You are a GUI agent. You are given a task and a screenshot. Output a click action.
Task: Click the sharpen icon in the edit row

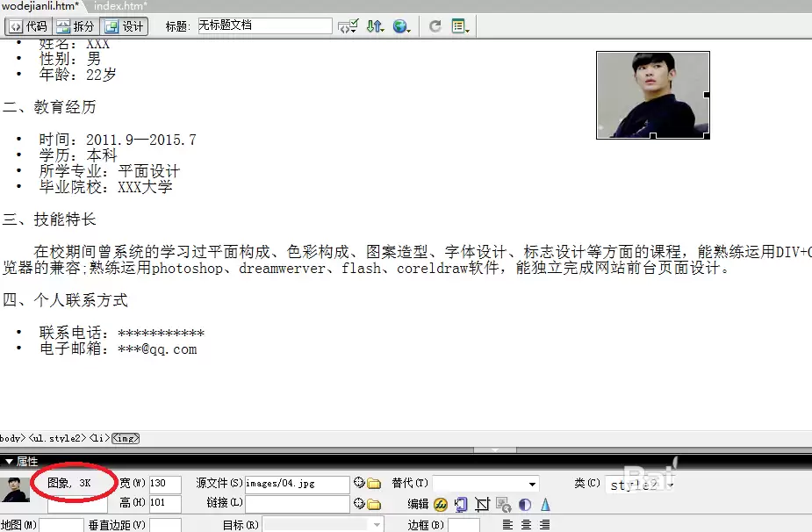click(546, 504)
